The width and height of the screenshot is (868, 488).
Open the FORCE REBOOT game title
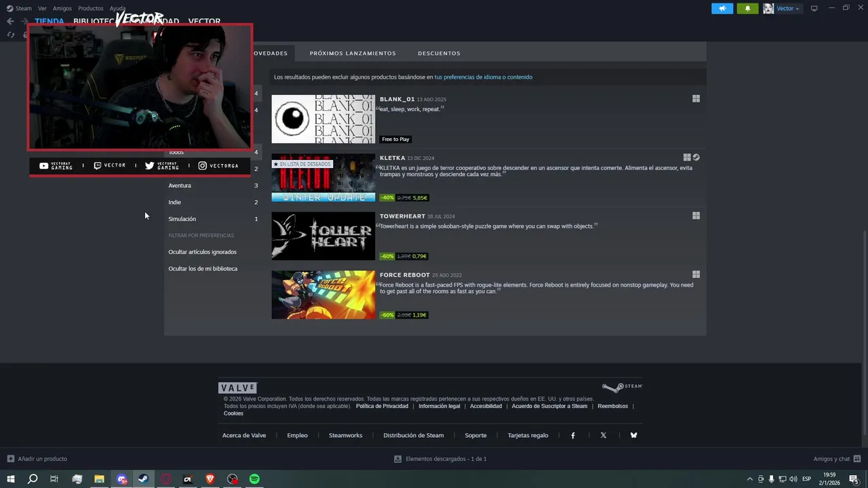coord(405,275)
